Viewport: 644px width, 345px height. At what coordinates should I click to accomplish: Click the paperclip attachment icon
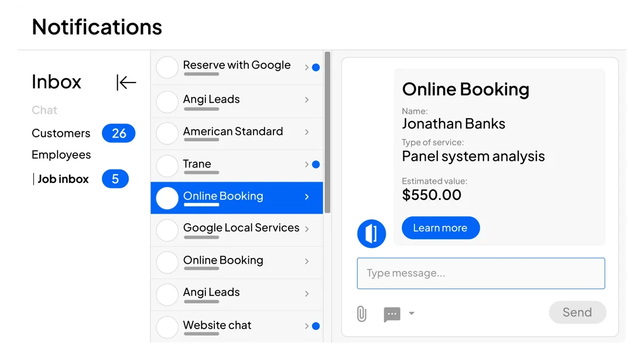point(362,314)
